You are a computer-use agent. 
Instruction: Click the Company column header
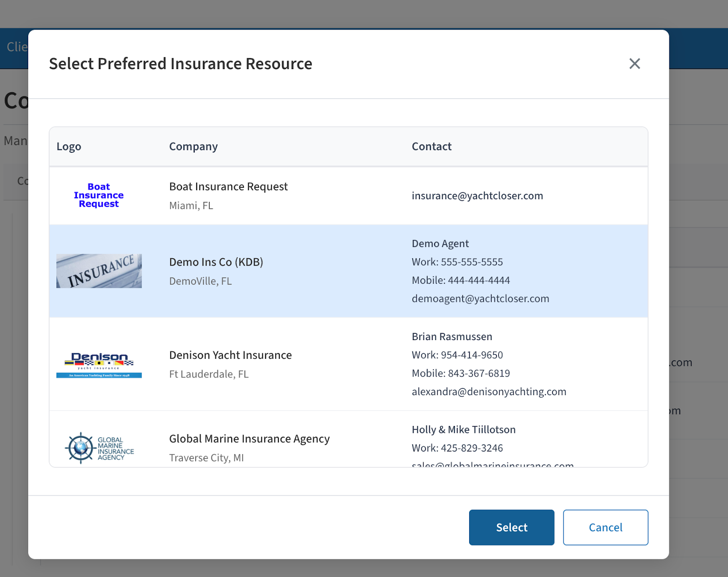[x=193, y=146]
